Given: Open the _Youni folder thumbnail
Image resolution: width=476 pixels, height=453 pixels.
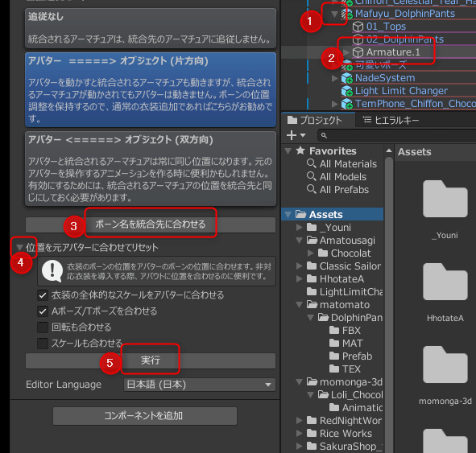Looking at the screenshot, I should pyautogui.click(x=445, y=199).
